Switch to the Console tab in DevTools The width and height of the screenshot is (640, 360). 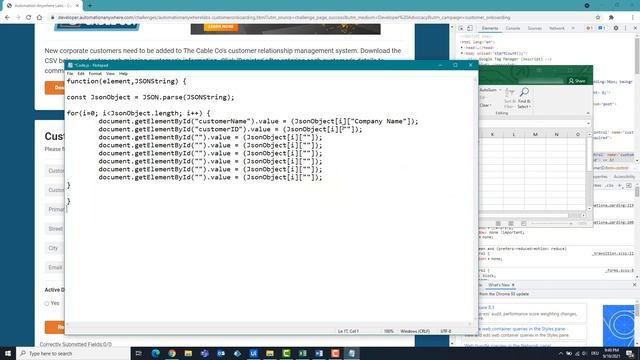coord(513,28)
